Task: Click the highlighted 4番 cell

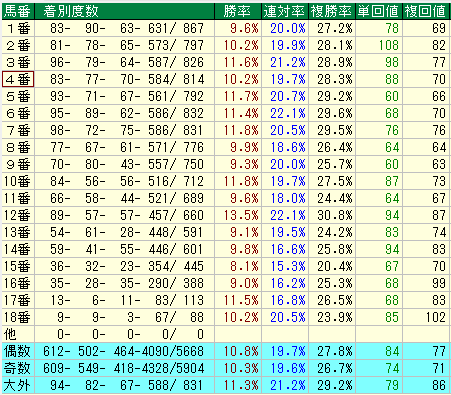Action: coord(18,79)
